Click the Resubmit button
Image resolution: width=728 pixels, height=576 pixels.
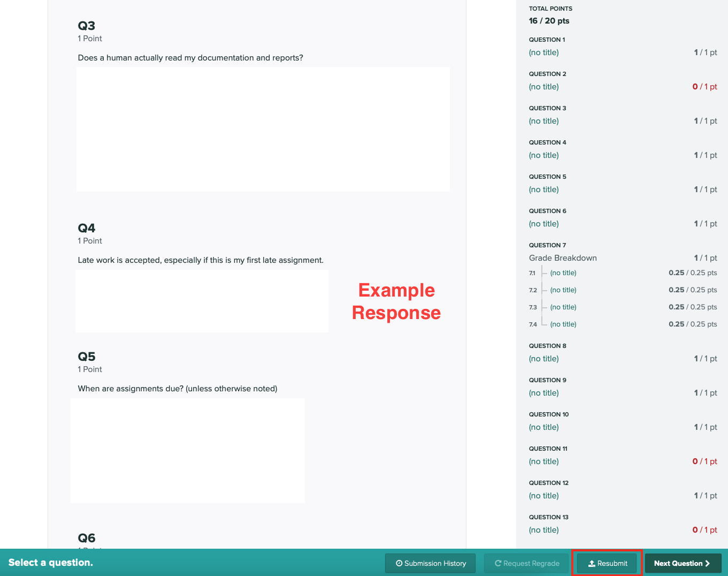coord(607,563)
